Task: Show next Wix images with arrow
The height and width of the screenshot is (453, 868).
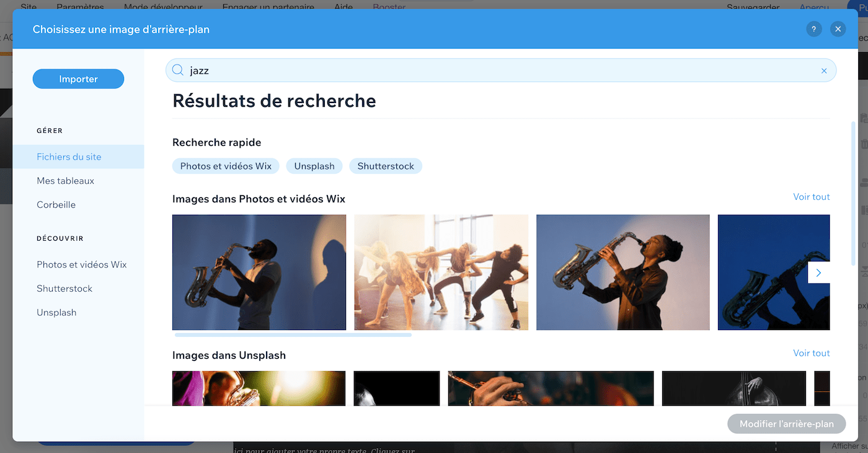Action: tap(818, 272)
